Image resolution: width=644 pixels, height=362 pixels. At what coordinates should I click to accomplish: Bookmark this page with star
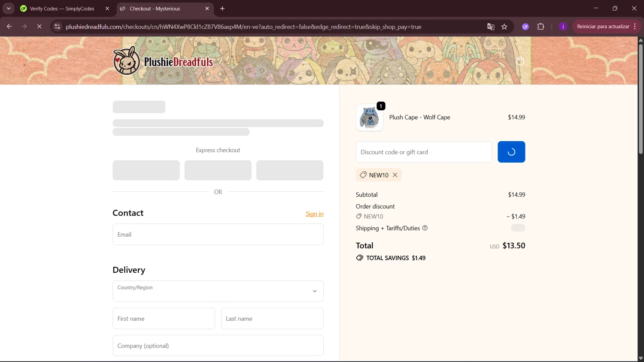(504, 27)
